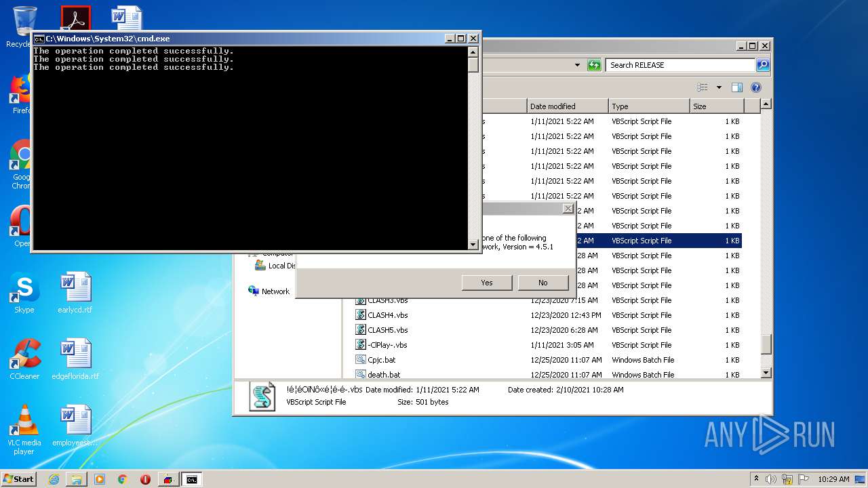Click the CLASH5.vbs script file icon
868x488 pixels.
pyautogui.click(x=361, y=330)
